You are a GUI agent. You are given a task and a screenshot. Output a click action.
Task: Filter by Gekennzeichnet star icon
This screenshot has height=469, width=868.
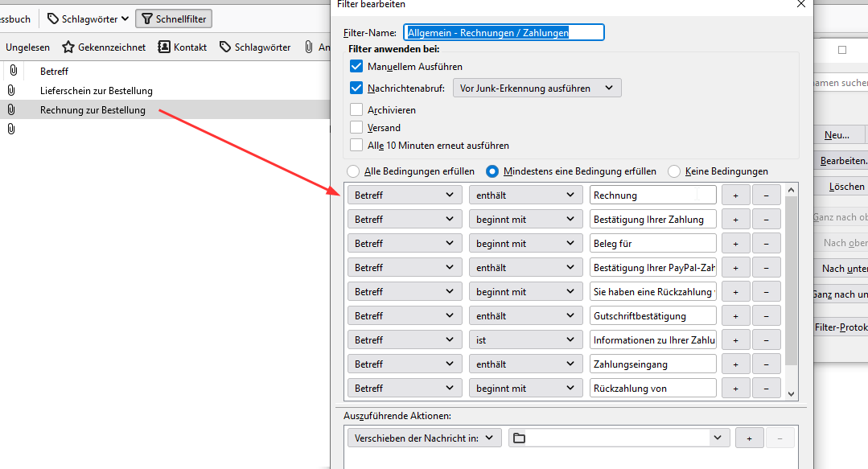[x=68, y=47]
